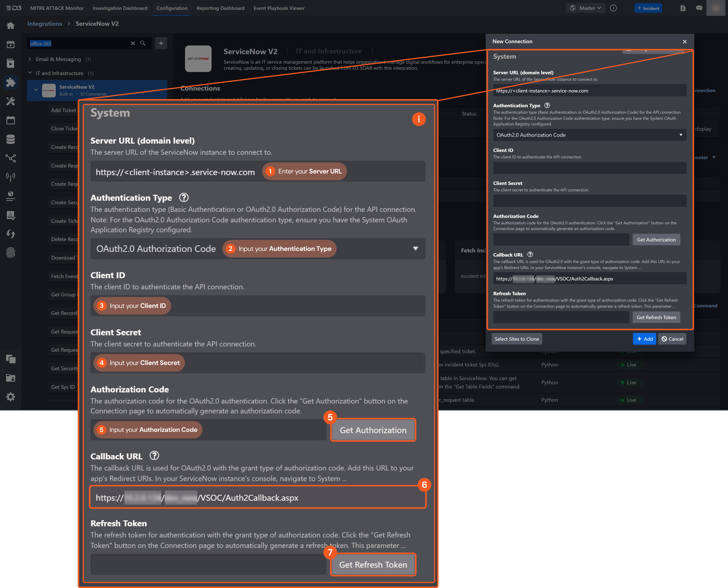Image resolution: width=728 pixels, height=588 pixels.
Task: Click the fingerprint icon in sidebar
Action: [x=10, y=253]
